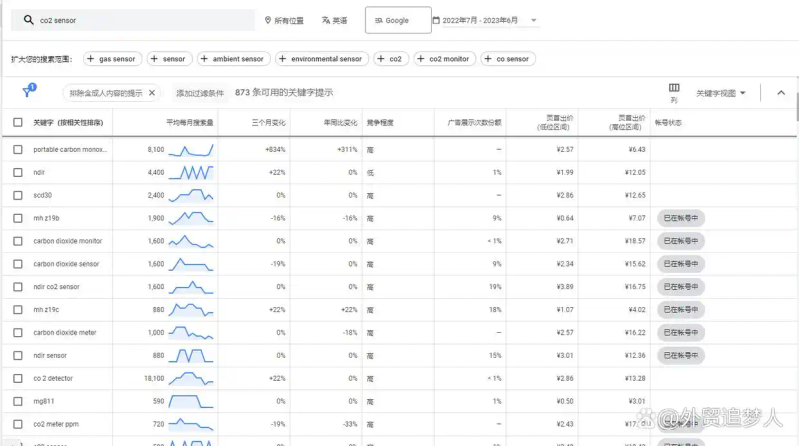Click the date range 2022年7月 - 2023年6月

pyautogui.click(x=480, y=20)
